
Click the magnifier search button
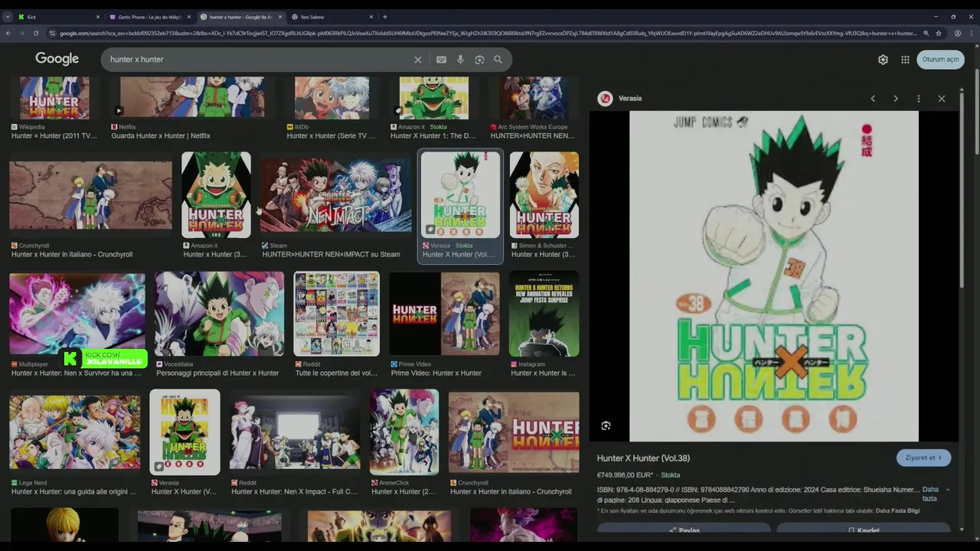(498, 60)
